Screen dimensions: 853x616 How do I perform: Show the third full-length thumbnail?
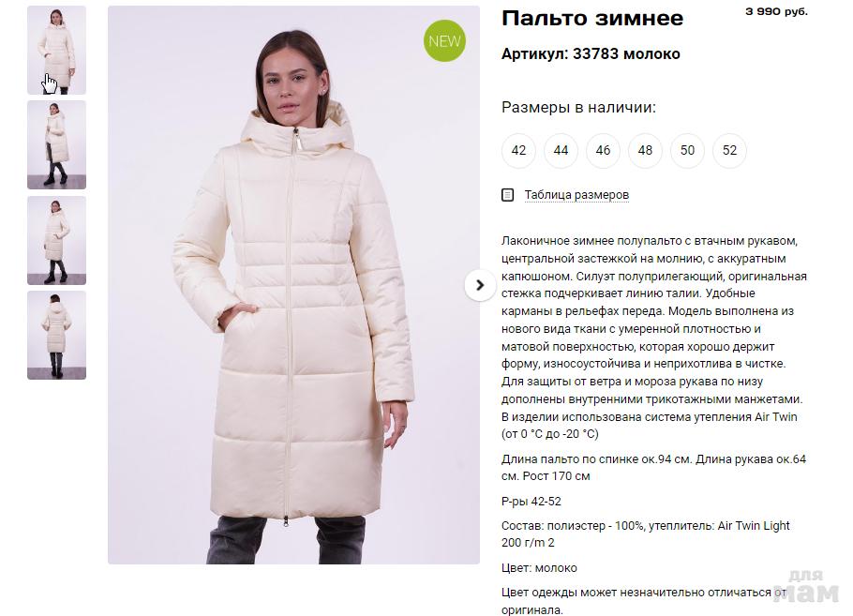(x=56, y=240)
